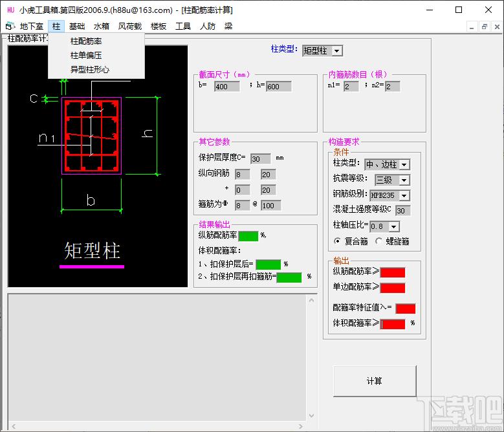
Task: Choose 柱配筋率 from the dropdown menu
Action: click(96, 41)
